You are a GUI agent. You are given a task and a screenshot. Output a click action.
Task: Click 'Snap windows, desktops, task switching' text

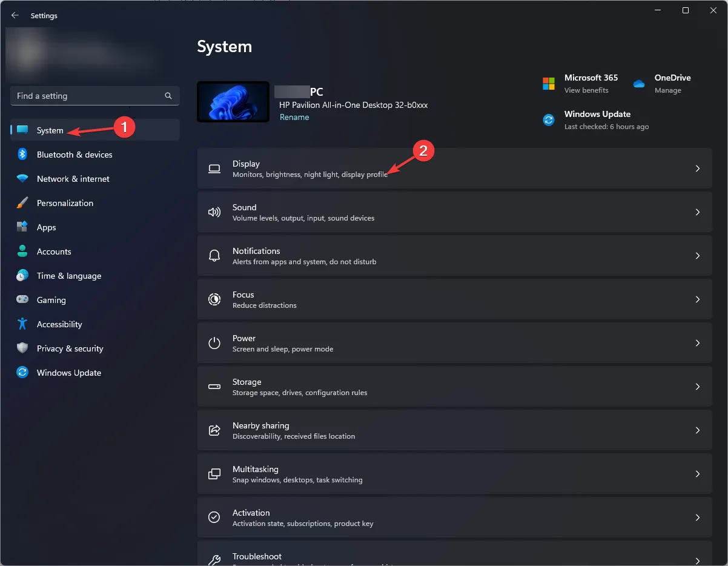297,480
